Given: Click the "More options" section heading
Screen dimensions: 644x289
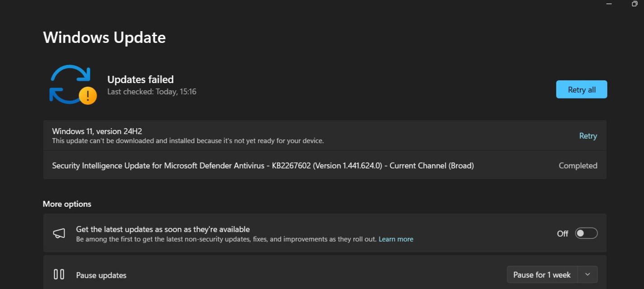Looking at the screenshot, I should coord(67,204).
